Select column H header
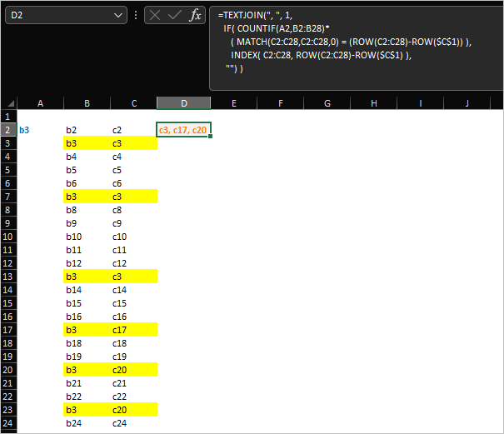This screenshot has width=504, height=434. [373, 103]
